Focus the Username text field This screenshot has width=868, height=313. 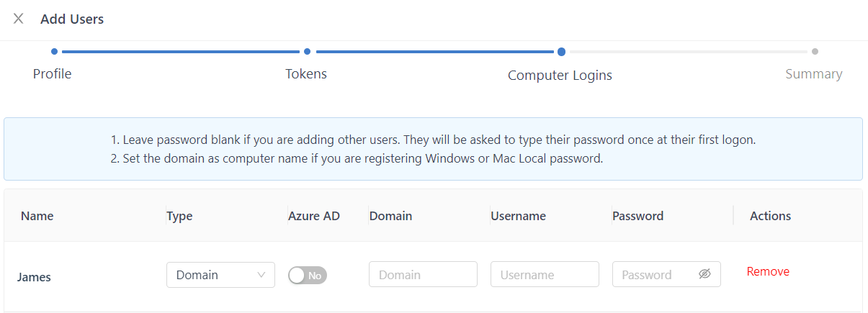(x=545, y=274)
